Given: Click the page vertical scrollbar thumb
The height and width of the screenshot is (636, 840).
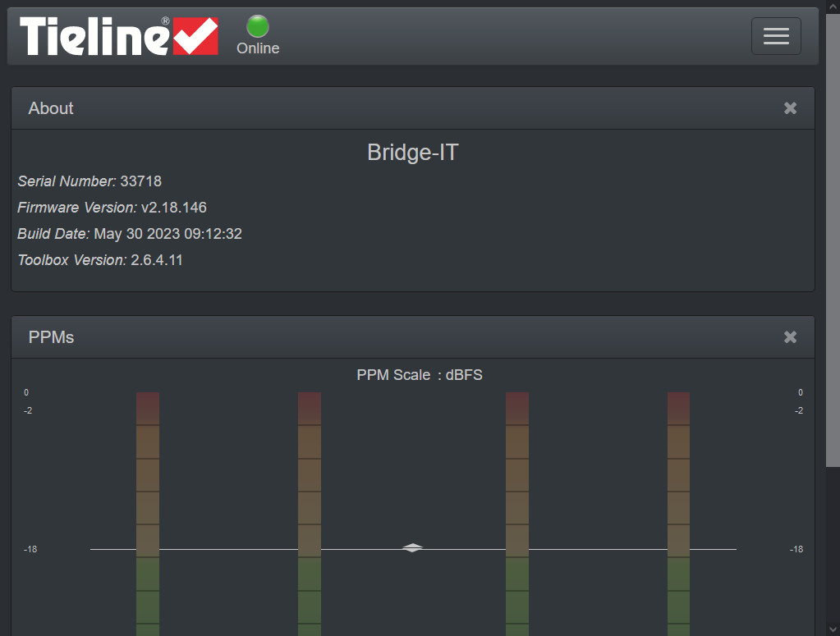Looking at the screenshot, I should (833, 240).
